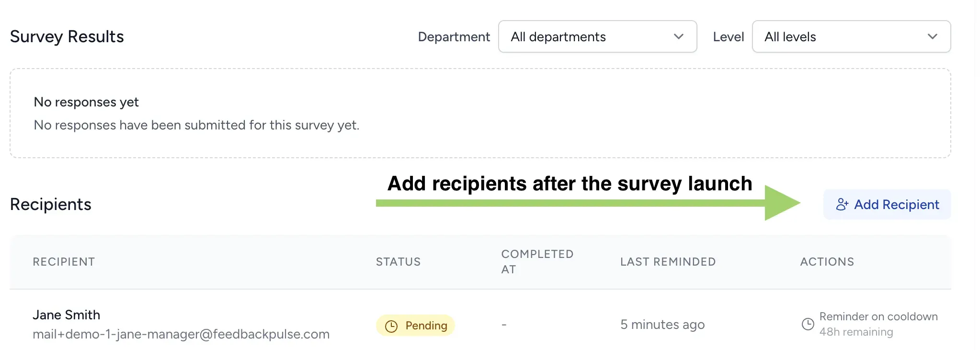Screen dimensions: 980x350
Task: Click the 5 minutes ago timestamp
Action: tap(662, 325)
